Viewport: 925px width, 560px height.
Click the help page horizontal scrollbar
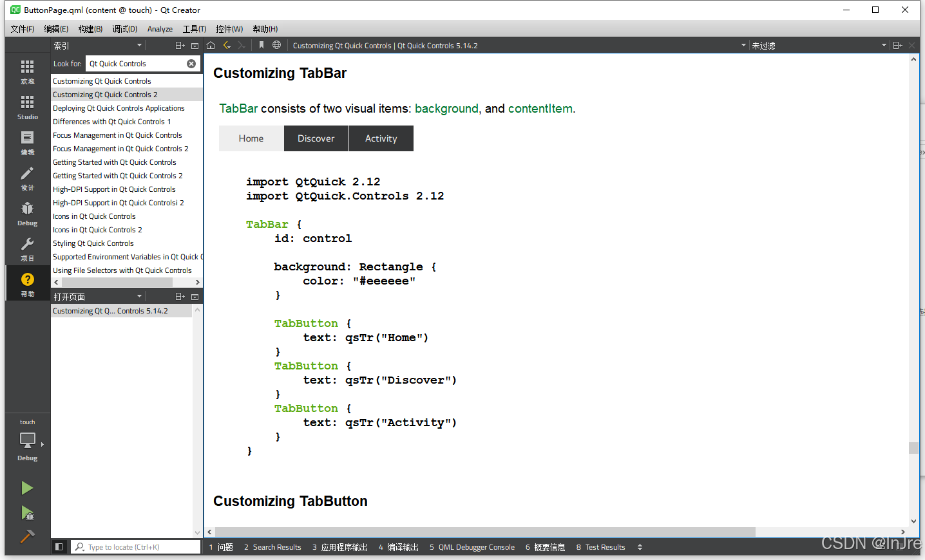pyautogui.click(x=485, y=532)
